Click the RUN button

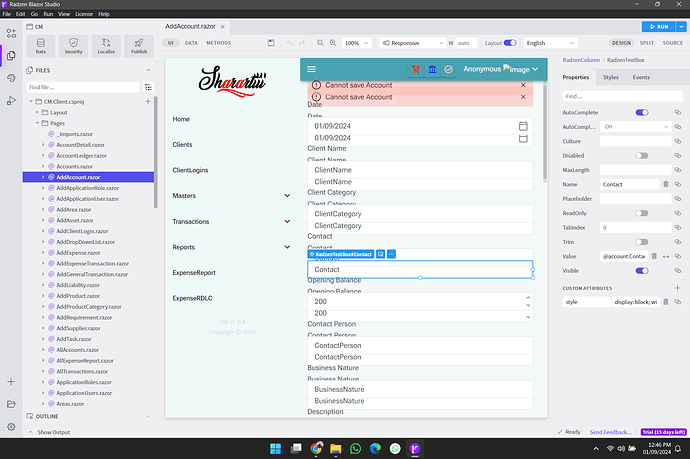click(x=659, y=26)
